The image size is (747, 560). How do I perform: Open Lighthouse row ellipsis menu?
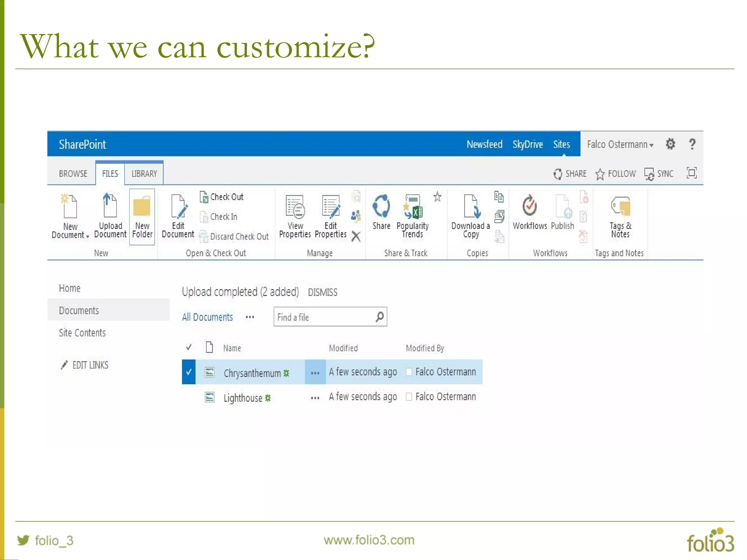[x=315, y=398]
